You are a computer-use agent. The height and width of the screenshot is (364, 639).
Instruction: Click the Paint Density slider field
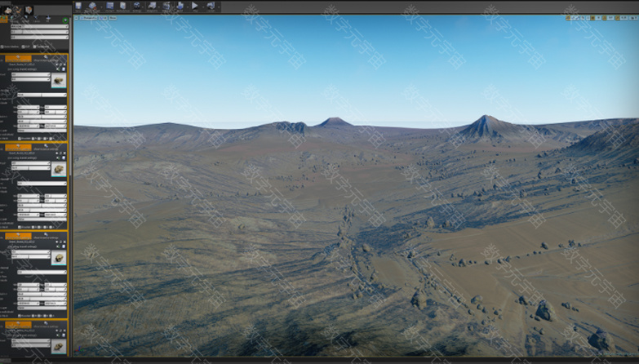click(39, 32)
